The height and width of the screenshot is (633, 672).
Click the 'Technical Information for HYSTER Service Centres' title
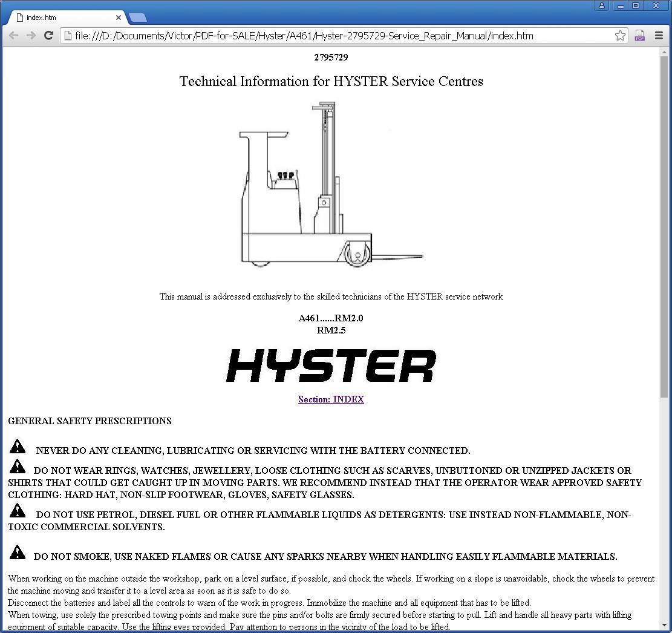click(x=331, y=81)
